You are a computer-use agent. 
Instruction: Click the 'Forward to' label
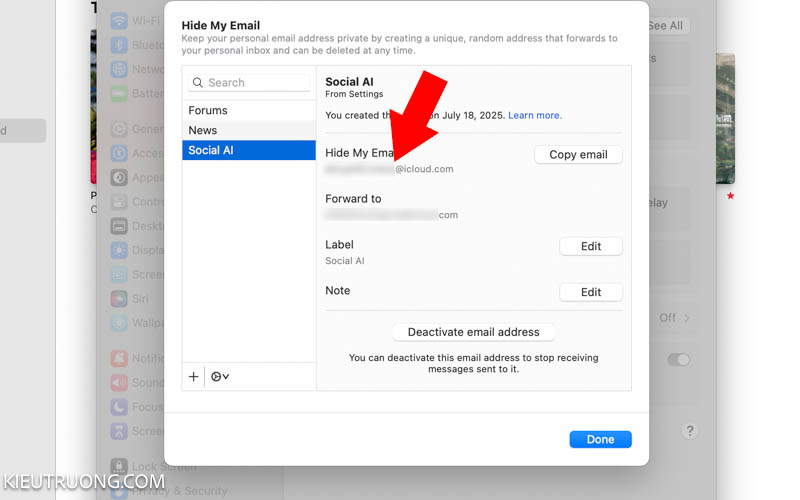(x=353, y=198)
